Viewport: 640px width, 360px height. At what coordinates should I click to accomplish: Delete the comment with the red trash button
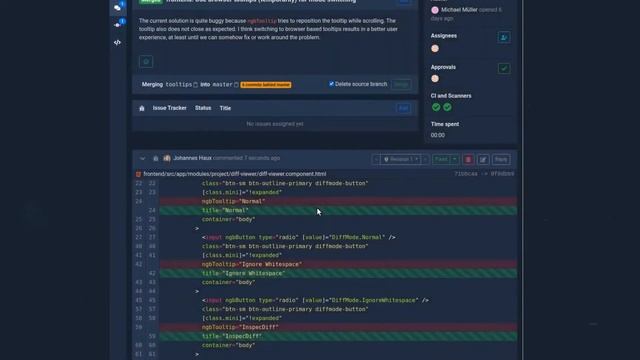tap(468, 160)
